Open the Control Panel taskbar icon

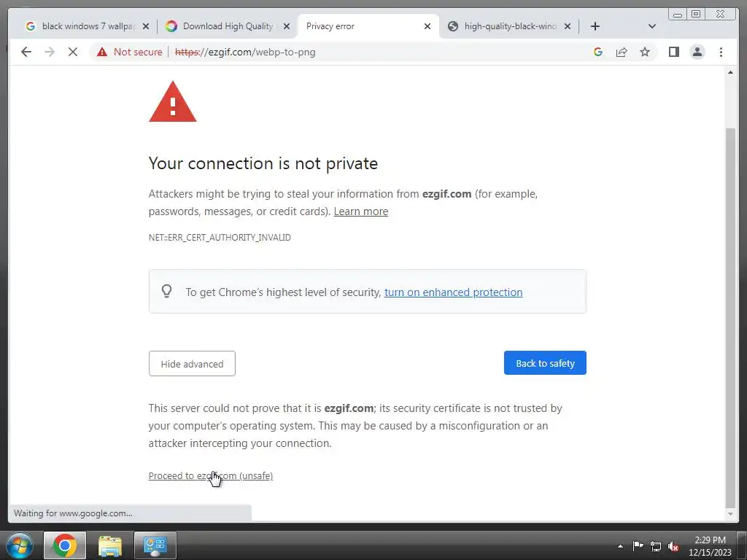(x=155, y=545)
